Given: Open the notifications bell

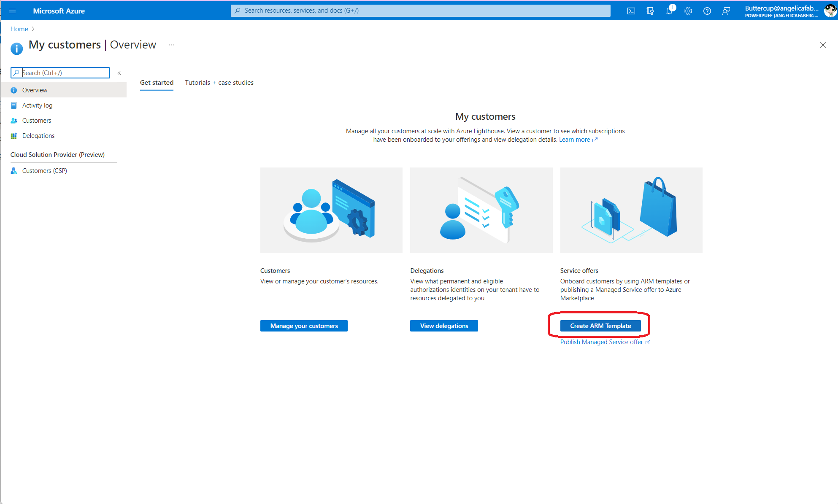Looking at the screenshot, I should 669,11.
